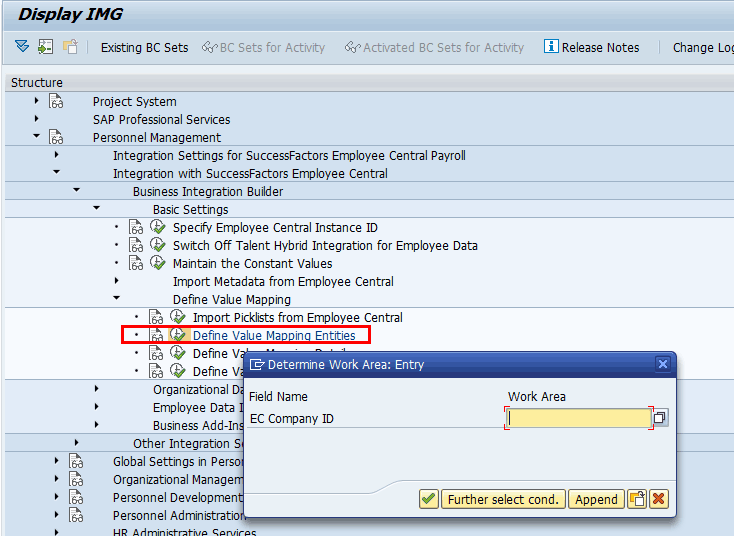Open documentation for the second Define Value row
Viewport: 734px width, 536px height.
tap(156, 353)
